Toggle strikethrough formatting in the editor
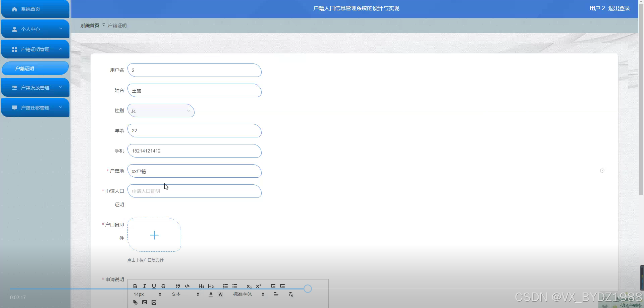 [163, 286]
